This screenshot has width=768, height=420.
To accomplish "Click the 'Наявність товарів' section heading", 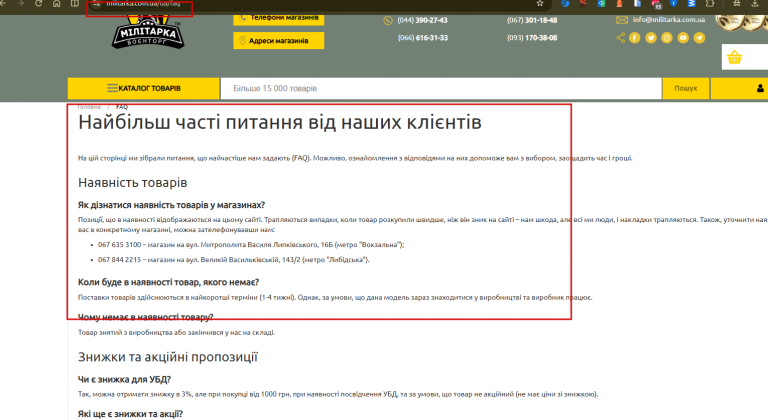I will click(133, 183).
